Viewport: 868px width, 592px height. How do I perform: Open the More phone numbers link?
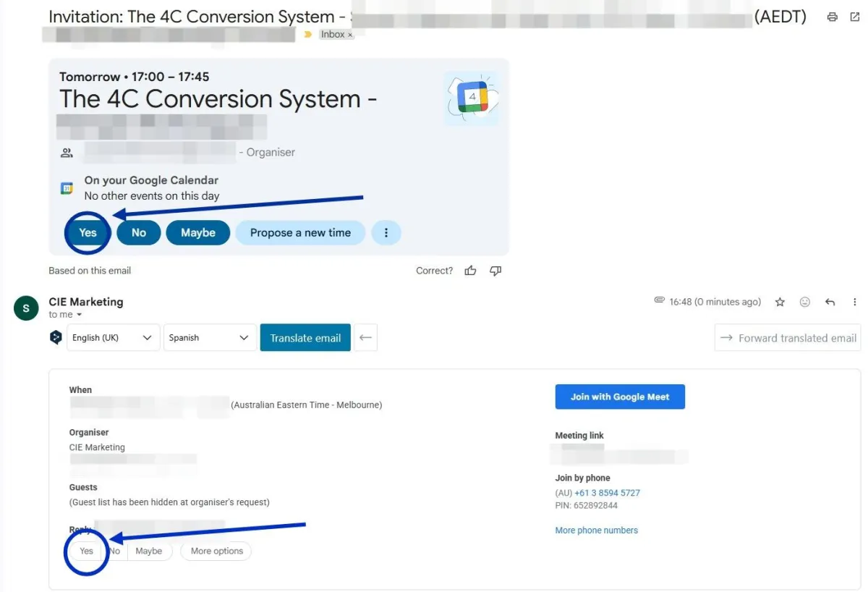click(597, 530)
